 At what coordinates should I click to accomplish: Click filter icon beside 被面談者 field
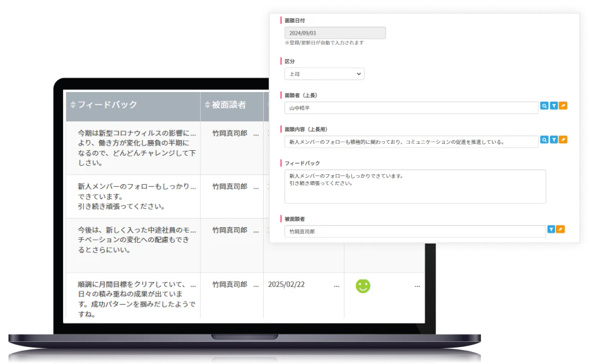pyautogui.click(x=551, y=229)
